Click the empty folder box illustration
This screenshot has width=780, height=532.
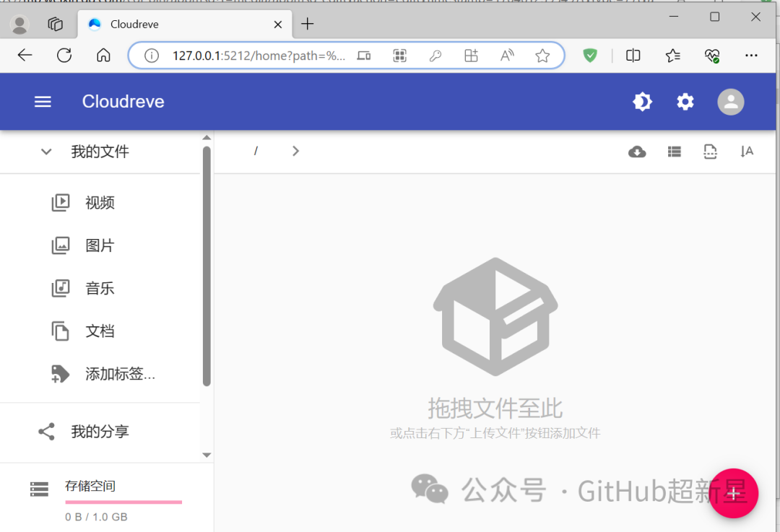pos(495,317)
